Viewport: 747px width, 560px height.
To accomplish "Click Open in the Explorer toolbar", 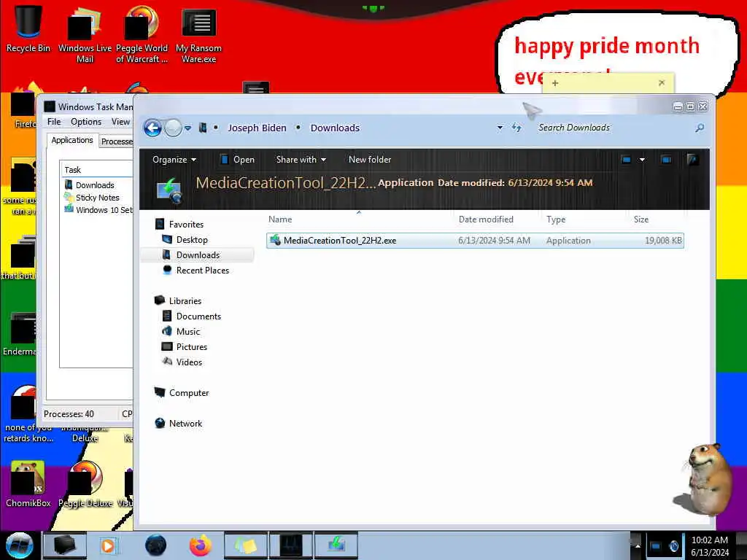I will point(237,160).
